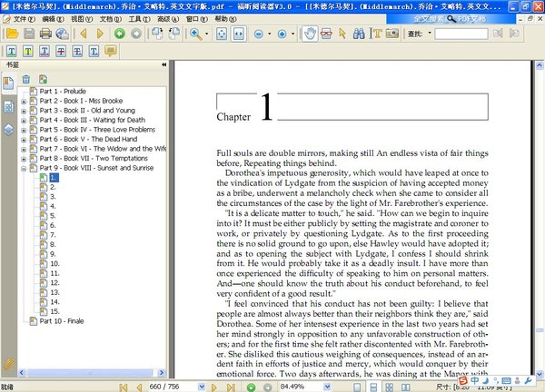Click the Open file folder icon

(x=12, y=34)
